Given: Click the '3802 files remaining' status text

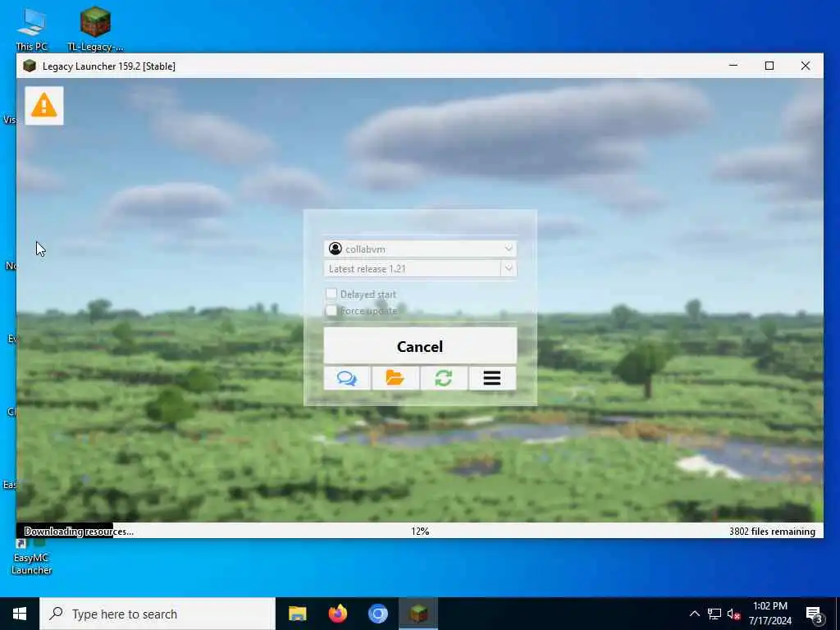Looking at the screenshot, I should click(772, 532).
